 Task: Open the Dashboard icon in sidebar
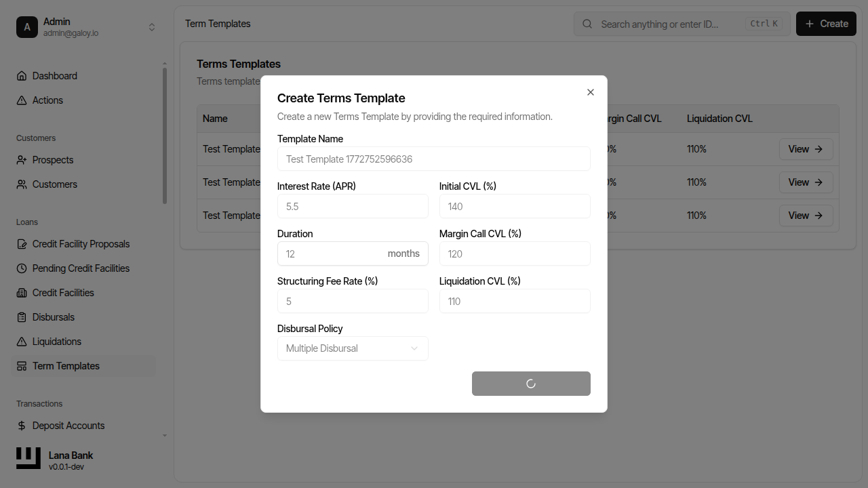coord(21,75)
